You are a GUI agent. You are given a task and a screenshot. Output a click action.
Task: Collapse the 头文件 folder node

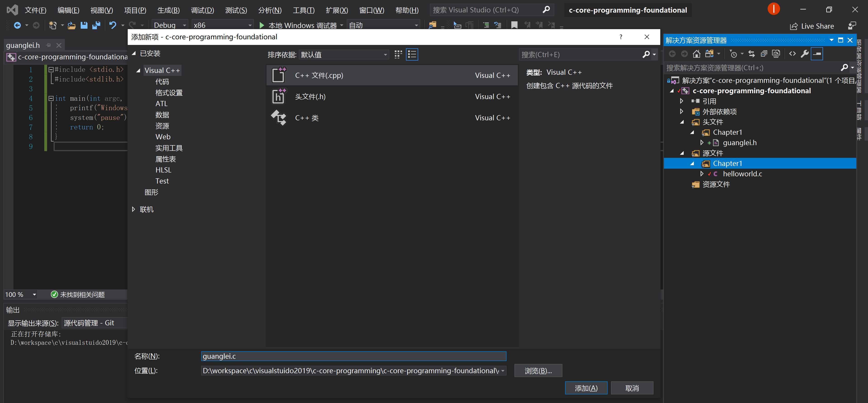[682, 122]
